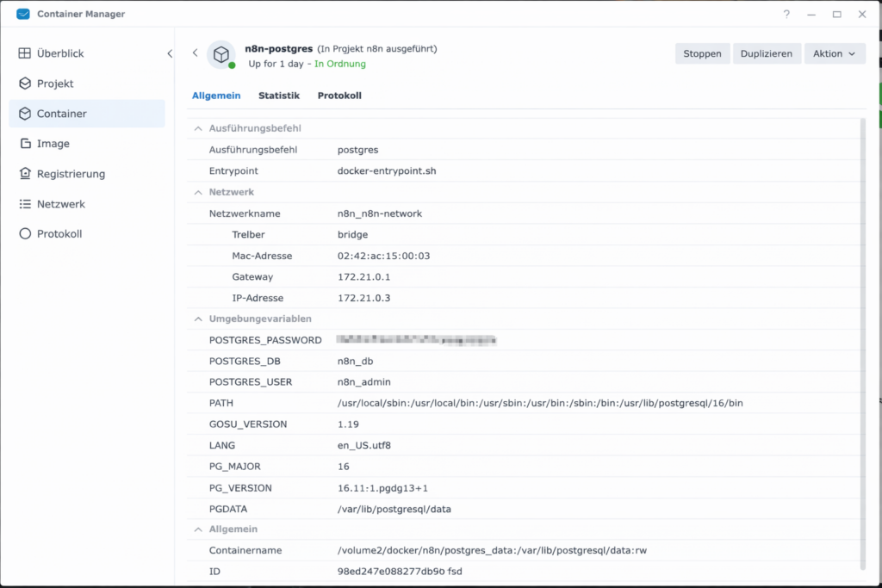Click the Überblick grid icon in sidebar
882x588 pixels.
pos(25,53)
